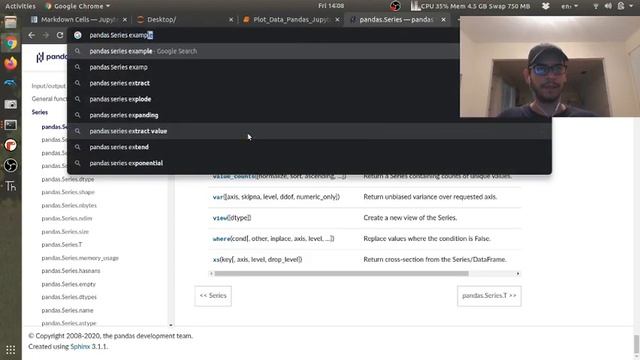Open pandas.Series.dtype in sidebar

(68, 179)
